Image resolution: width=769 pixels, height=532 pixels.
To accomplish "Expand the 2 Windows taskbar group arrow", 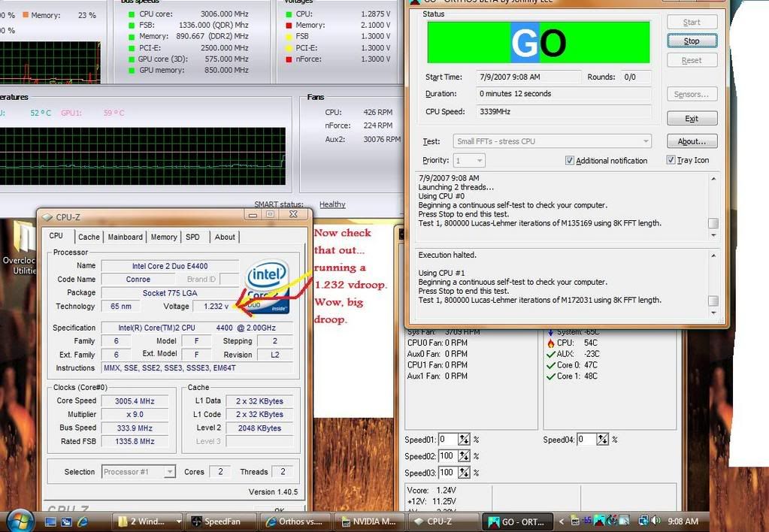I will coord(178,521).
